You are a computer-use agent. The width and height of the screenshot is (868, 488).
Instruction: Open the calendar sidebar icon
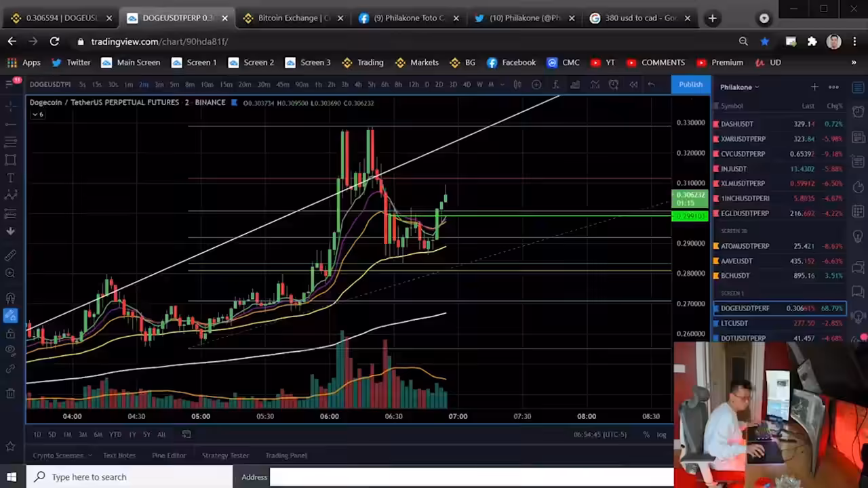(859, 211)
